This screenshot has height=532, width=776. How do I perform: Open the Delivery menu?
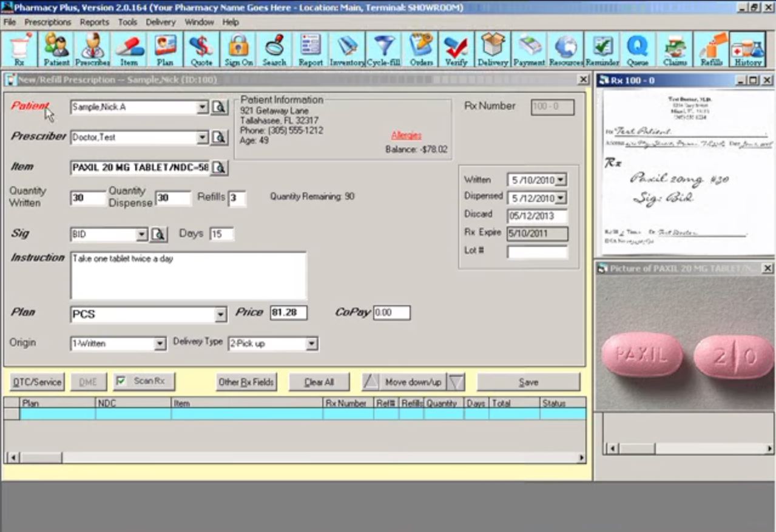pyautogui.click(x=161, y=22)
